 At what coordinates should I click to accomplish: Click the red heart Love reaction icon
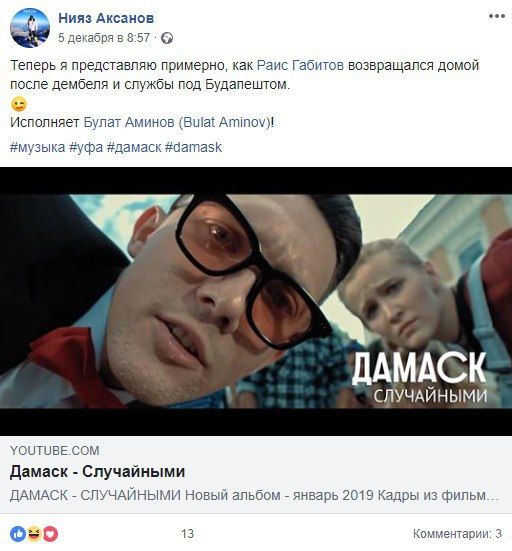[50, 534]
